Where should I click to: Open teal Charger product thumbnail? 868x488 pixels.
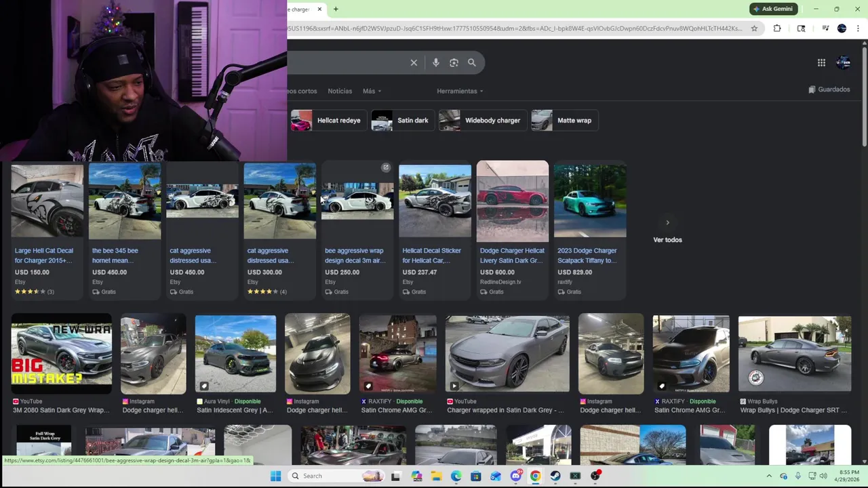click(590, 201)
